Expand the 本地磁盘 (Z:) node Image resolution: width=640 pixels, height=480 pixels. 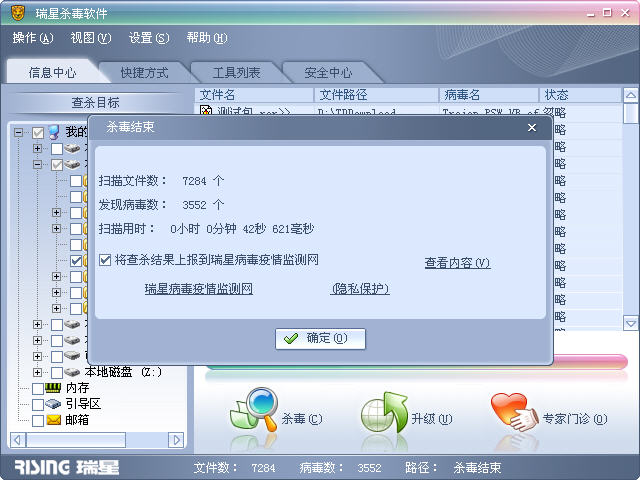tap(38, 372)
